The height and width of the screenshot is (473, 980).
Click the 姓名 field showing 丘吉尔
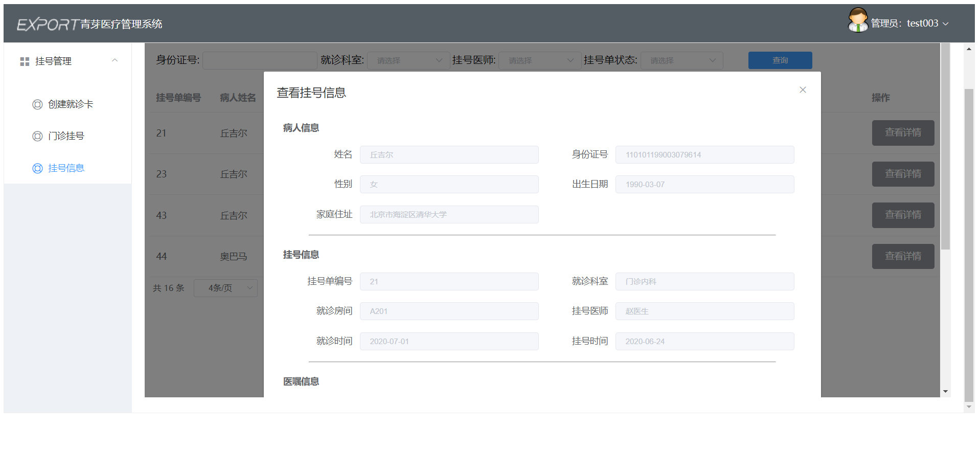(449, 154)
